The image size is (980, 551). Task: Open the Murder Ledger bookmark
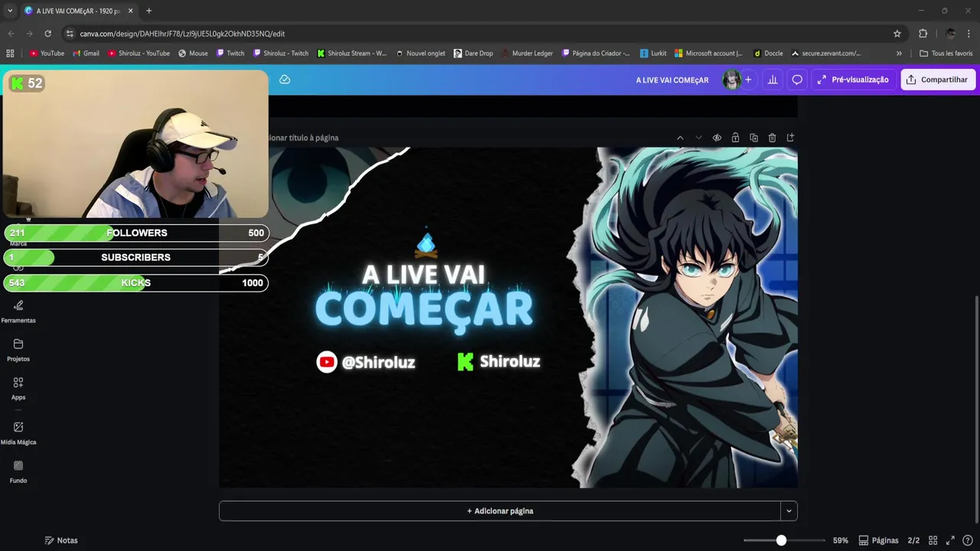tap(527, 54)
